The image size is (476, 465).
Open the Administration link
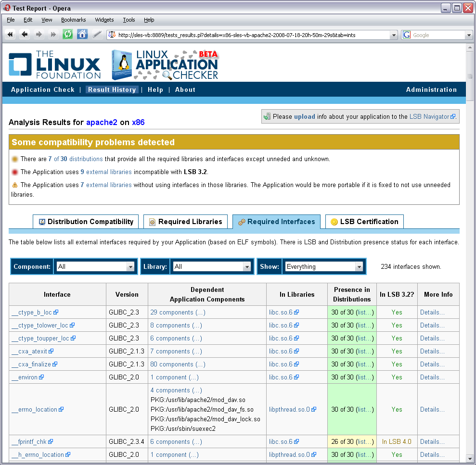tap(431, 89)
